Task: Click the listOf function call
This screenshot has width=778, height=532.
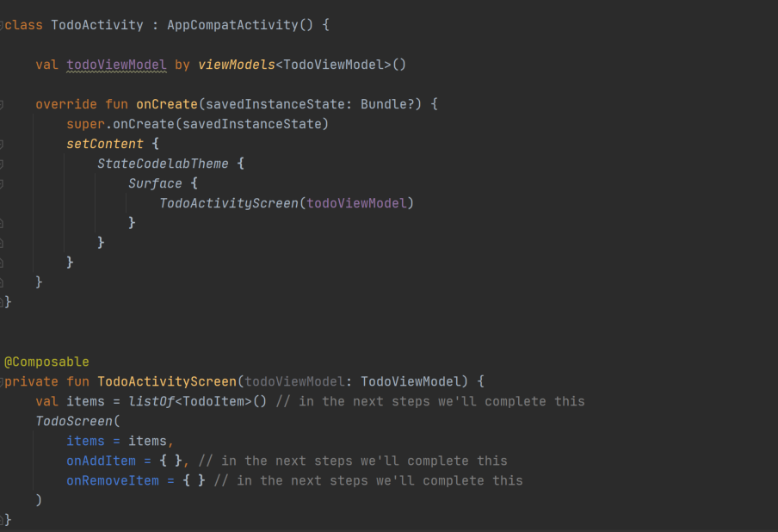Action: [151, 401]
